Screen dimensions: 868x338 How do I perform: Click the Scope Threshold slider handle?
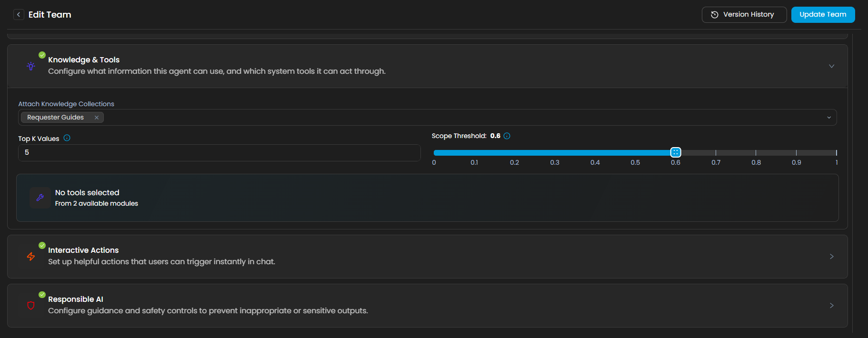675,152
